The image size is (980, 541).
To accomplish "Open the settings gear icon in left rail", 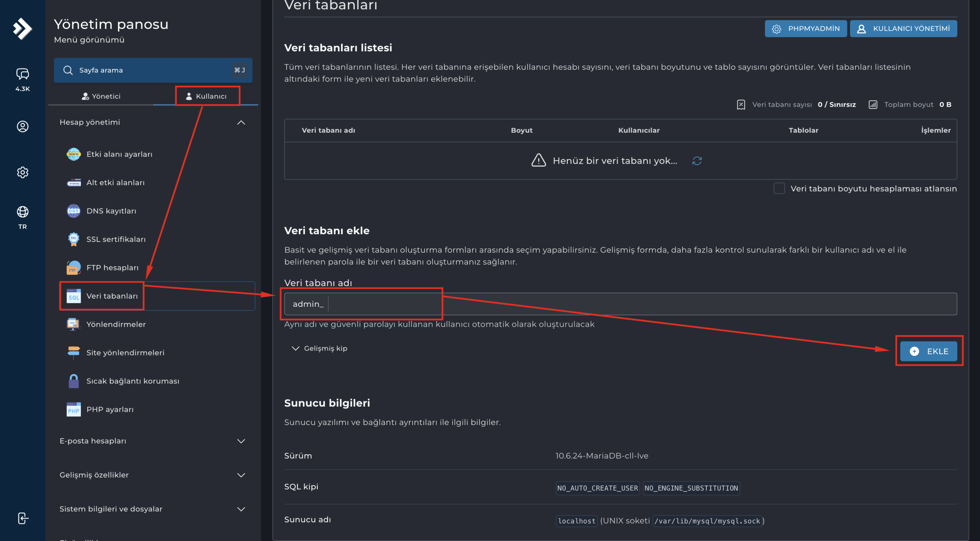I will 23,173.
